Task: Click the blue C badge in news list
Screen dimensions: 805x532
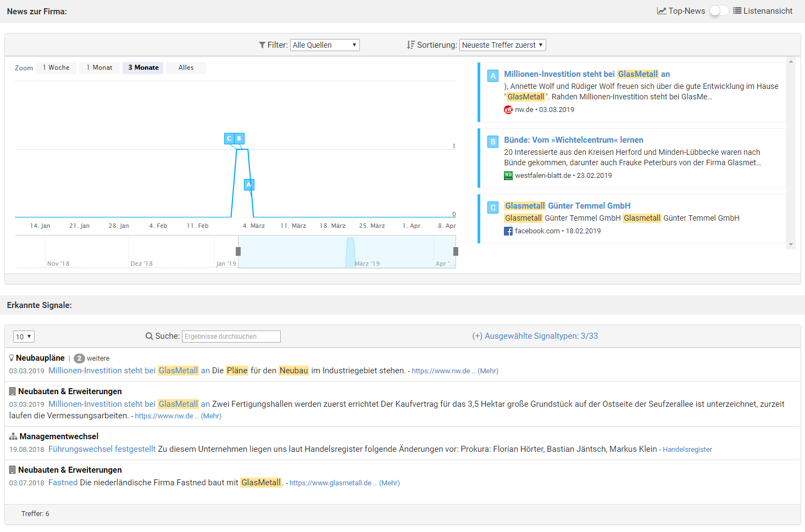Action: point(493,208)
